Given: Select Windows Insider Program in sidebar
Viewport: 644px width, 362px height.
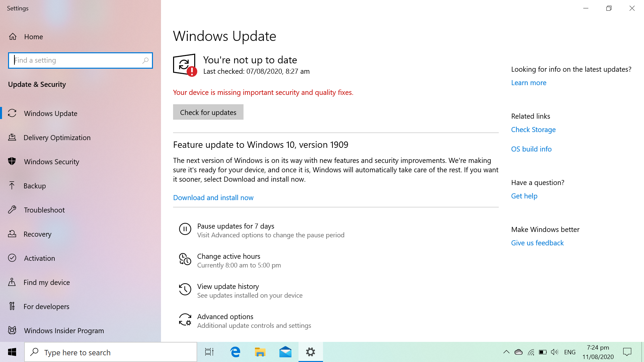Looking at the screenshot, I should [x=80, y=330].
